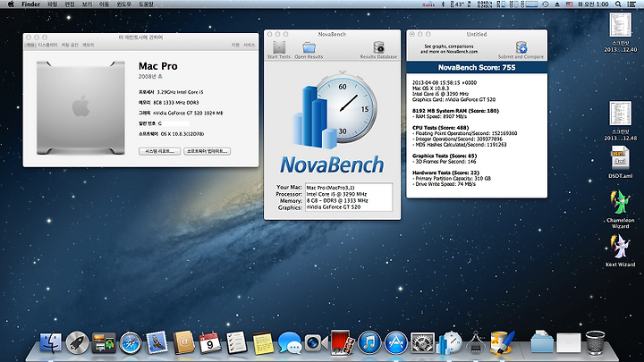Click 시스템 리포트... button

(160, 151)
